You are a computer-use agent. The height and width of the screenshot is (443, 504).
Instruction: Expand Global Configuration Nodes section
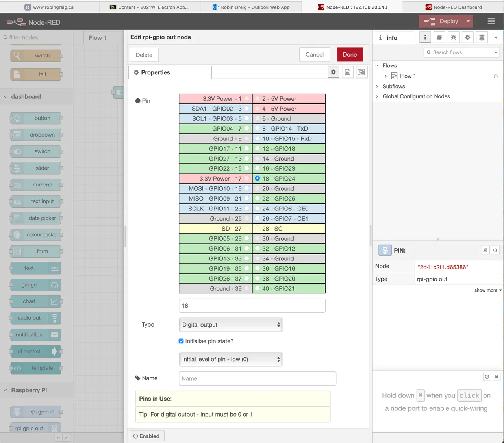[x=377, y=96]
